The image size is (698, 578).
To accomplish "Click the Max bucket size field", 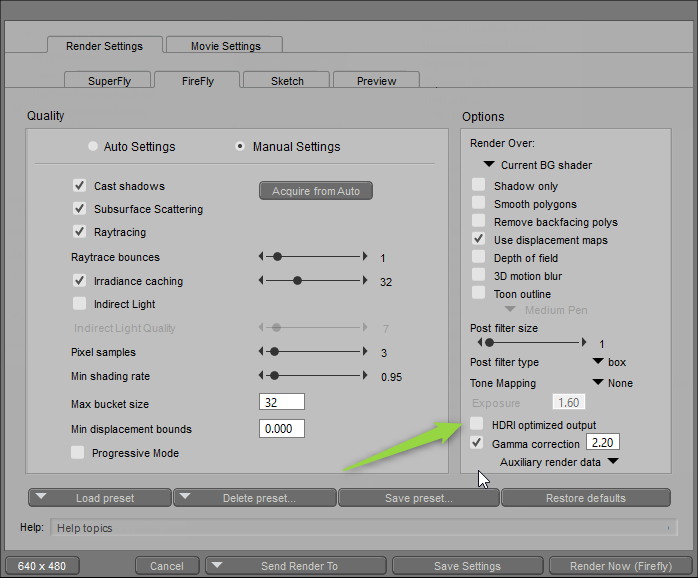I will click(281, 402).
